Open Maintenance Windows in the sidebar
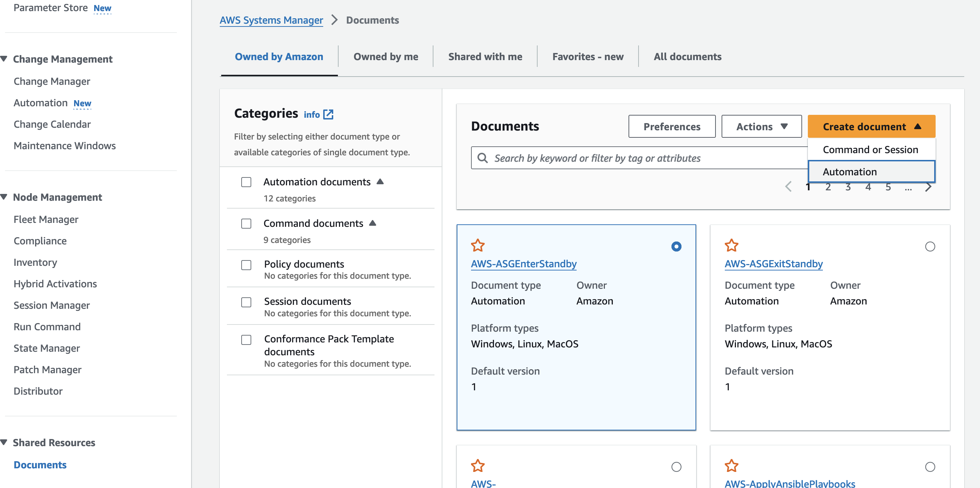980x488 pixels. (65, 146)
